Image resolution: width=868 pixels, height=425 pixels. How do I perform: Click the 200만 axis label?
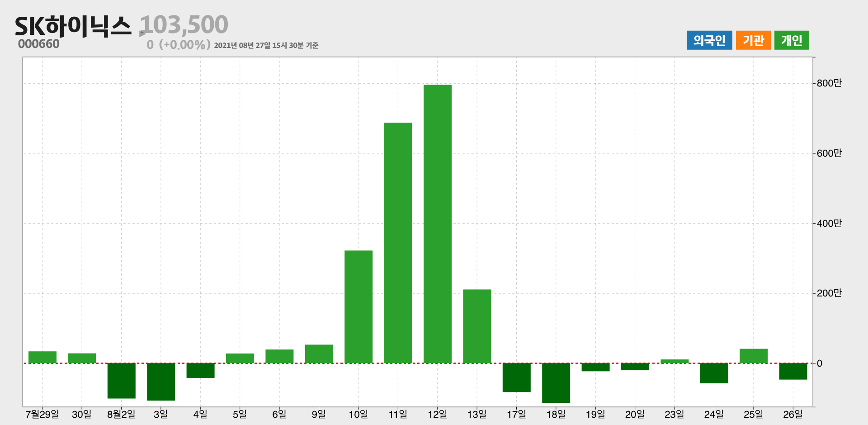point(829,293)
